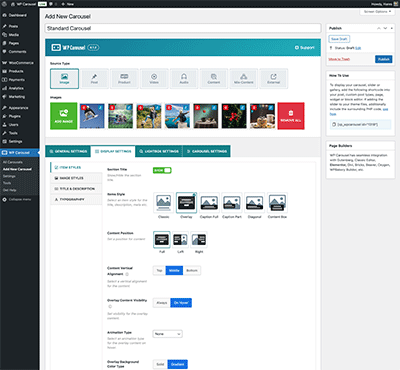Edit the snowboarder image via blue icon
400x370 pixels.
100,108
